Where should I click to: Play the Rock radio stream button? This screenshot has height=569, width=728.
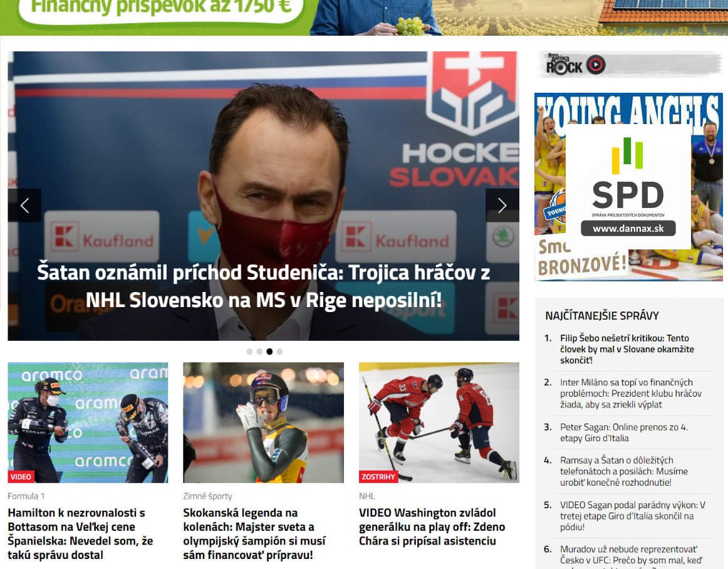tap(596, 65)
